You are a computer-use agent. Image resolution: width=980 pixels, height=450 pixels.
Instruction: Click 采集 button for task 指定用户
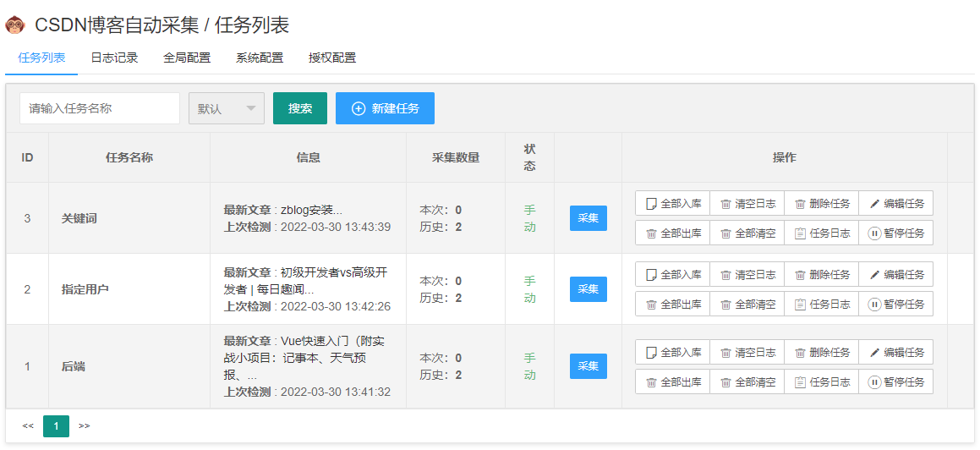[589, 288]
